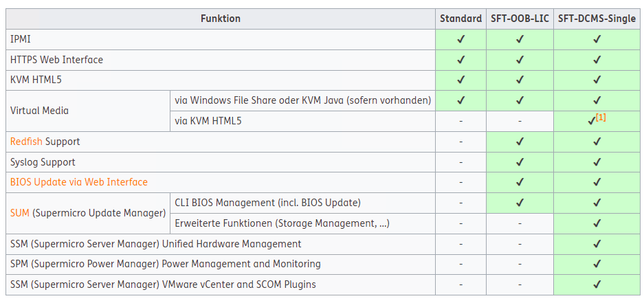
Task: Click the SFT-DCMS-Single column header
Action: (597, 19)
